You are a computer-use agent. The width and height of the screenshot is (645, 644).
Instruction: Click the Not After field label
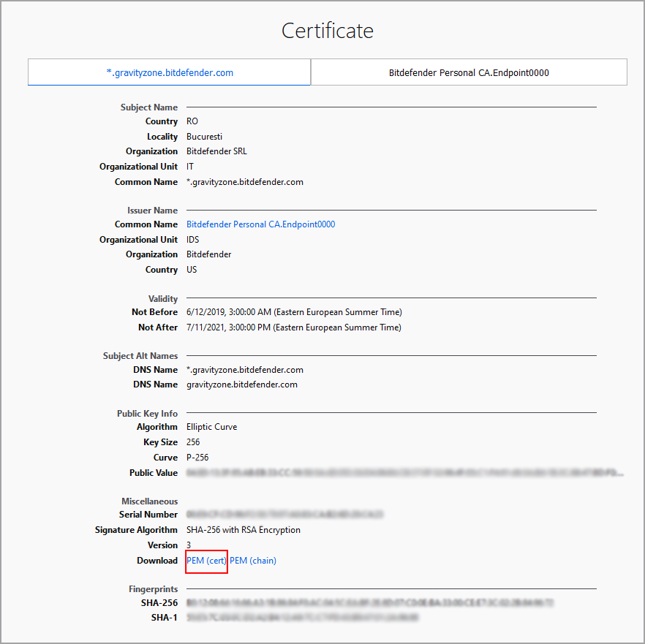point(158,327)
